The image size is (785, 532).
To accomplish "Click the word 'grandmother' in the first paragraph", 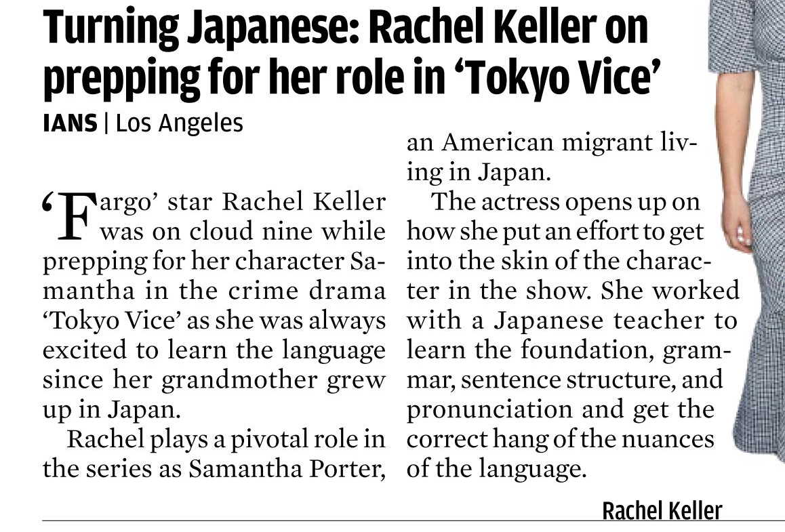I will tap(239, 380).
